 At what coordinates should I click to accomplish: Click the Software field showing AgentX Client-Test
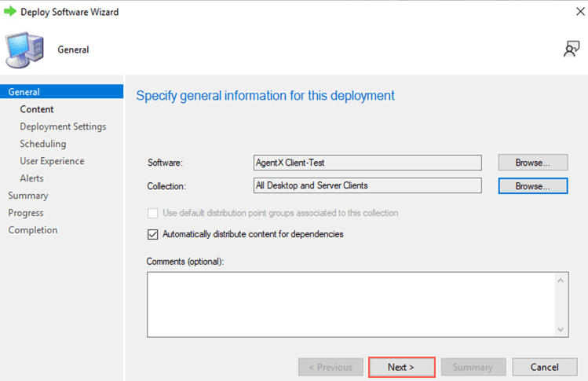[x=367, y=163]
